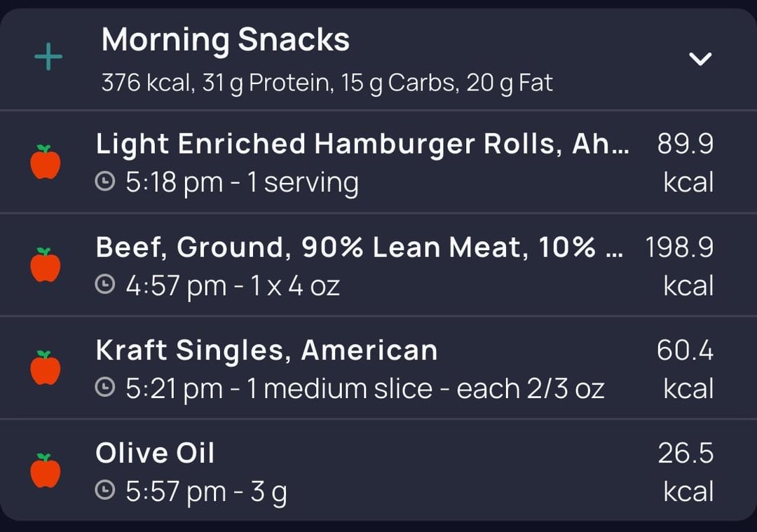Image resolution: width=757 pixels, height=532 pixels.
Task: Select the Morning Snacks heading
Action: [x=226, y=39]
